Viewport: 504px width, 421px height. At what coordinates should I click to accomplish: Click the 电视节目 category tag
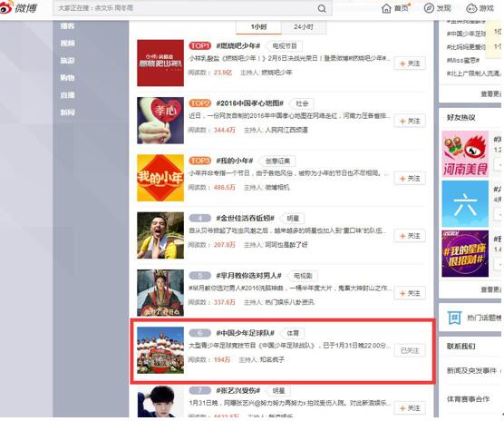tap(285, 46)
